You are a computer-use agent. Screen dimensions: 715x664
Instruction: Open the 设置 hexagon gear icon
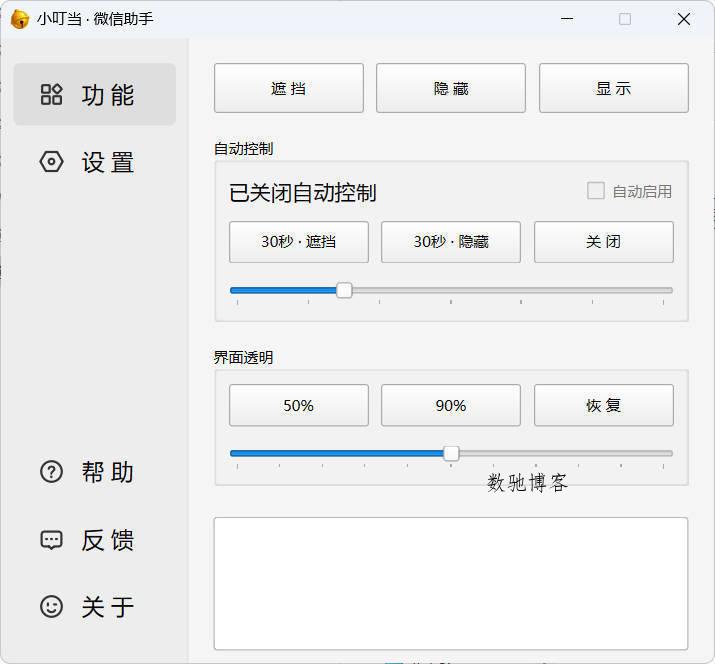[x=51, y=161]
